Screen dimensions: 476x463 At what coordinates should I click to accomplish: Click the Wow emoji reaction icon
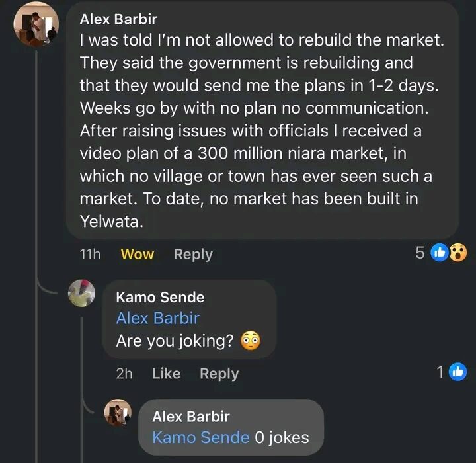point(457,253)
